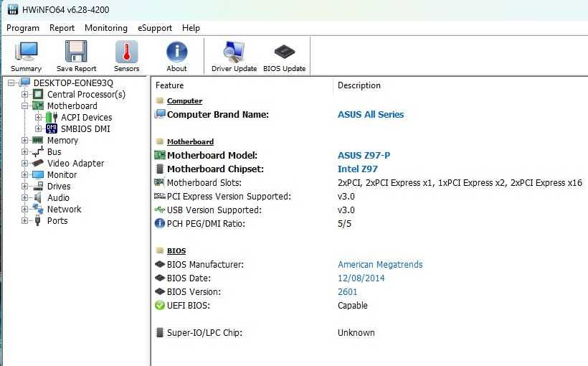Click the HWiNFO64 title bar app icon
The width and height of the screenshot is (588, 366).
coord(13,9)
